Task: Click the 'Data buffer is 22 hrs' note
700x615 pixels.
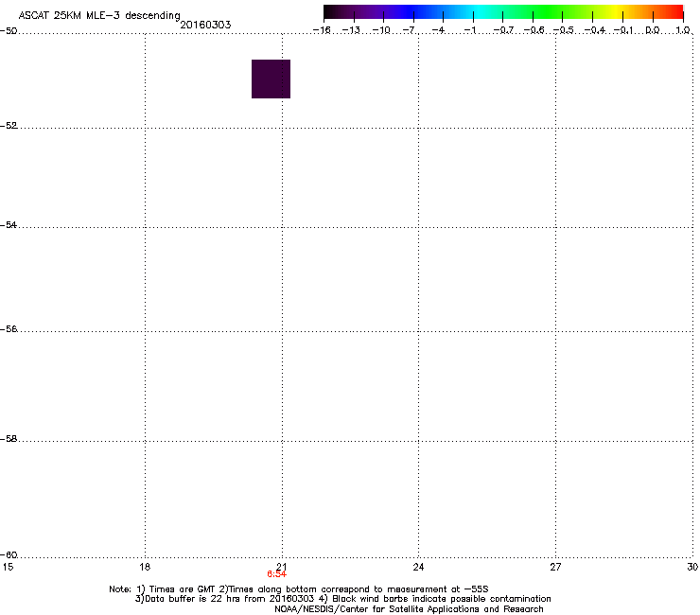Action: tap(343, 599)
